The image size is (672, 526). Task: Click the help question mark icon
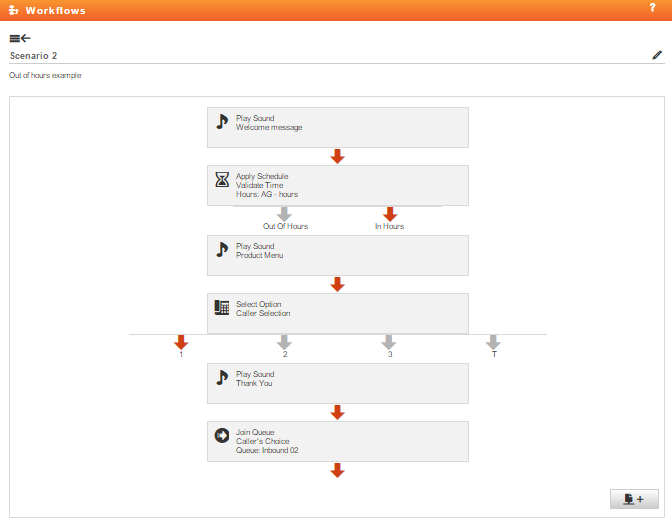coord(652,8)
